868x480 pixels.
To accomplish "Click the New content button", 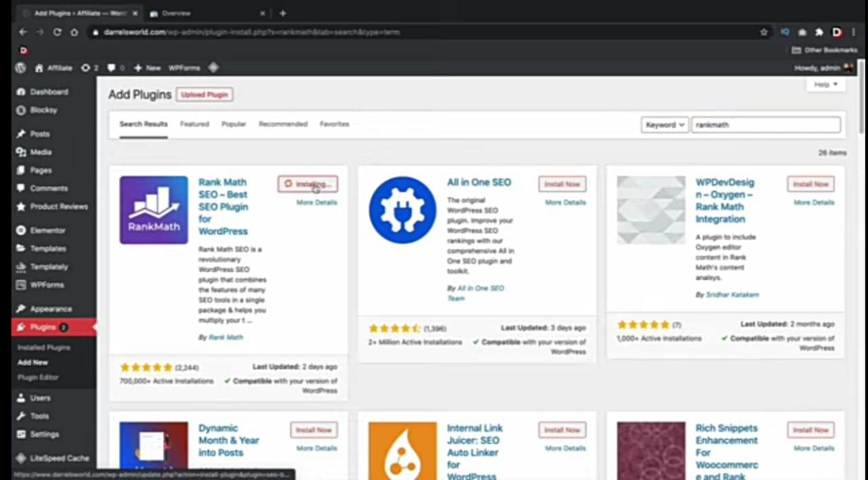I will click(147, 68).
